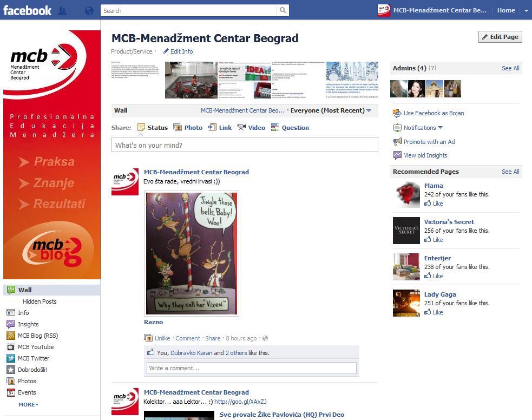This screenshot has width=532, height=420.
Task: Click Comment under the cartoon post
Action: (188, 338)
